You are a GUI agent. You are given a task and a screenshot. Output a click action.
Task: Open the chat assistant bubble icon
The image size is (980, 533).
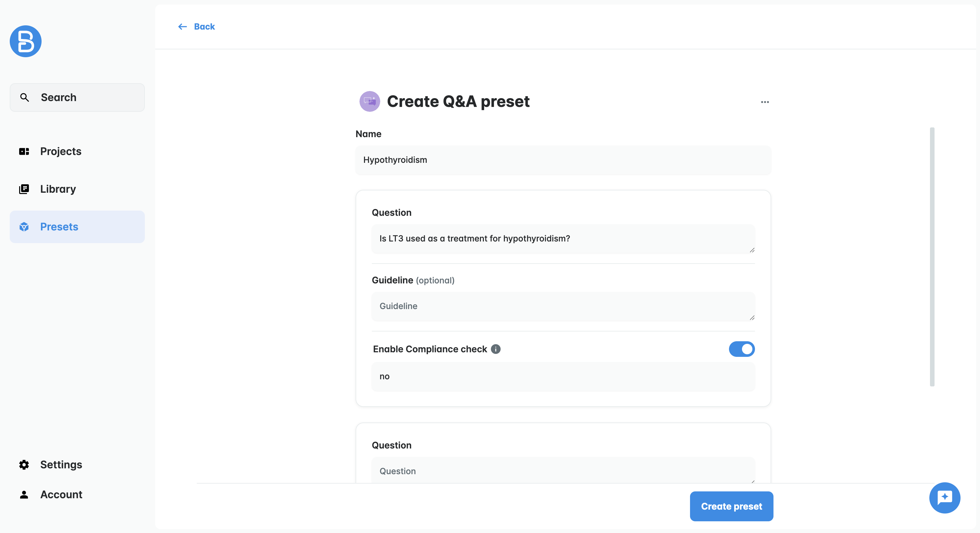coord(944,498)
